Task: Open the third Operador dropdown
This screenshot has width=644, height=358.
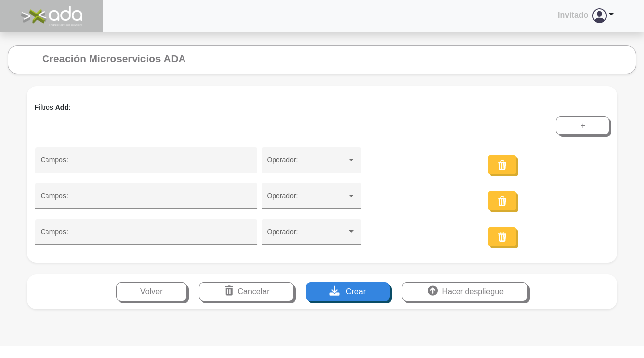Action: pos(311,232)
